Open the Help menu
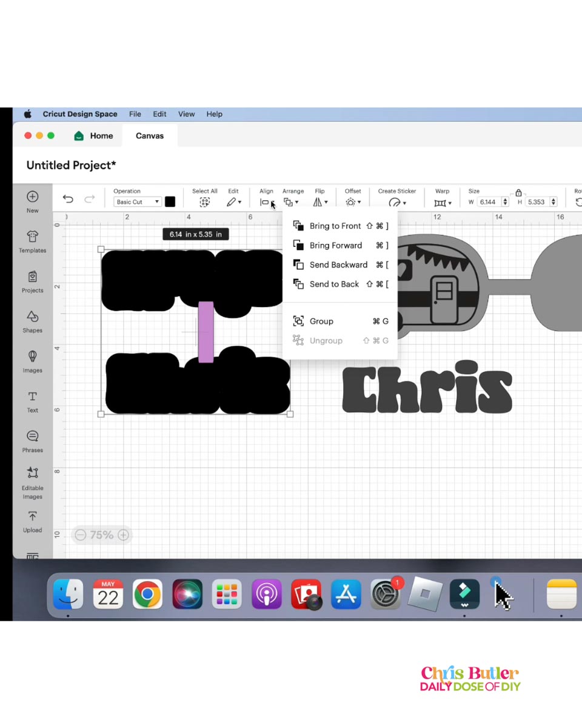This screenshot has height=728, width=582. (215, 114)
